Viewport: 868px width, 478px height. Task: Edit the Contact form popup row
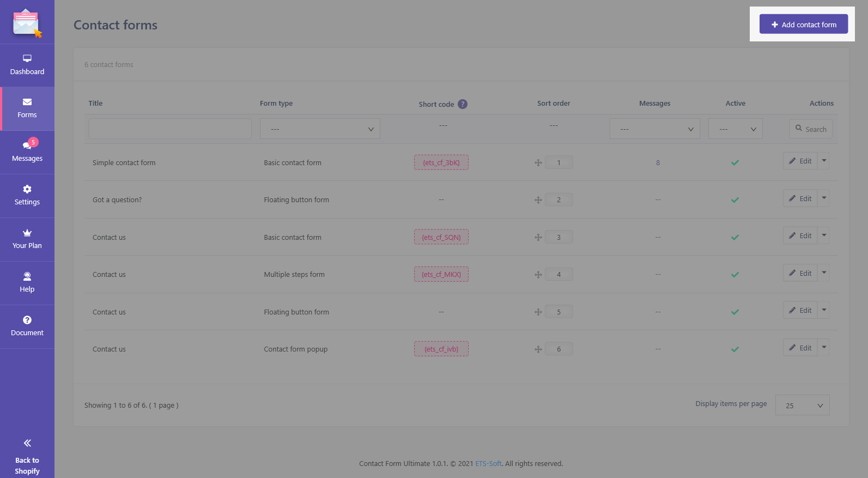[x=800, y=348]
